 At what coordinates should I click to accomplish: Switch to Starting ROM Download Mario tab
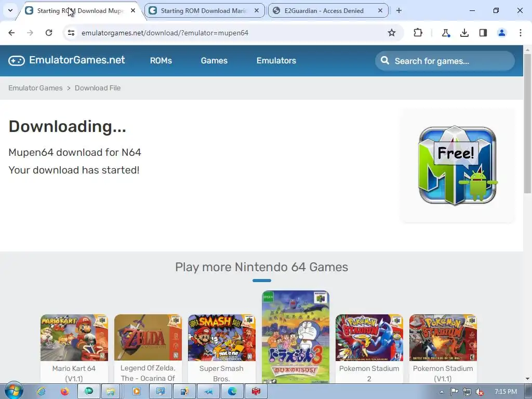pyautogui.click(x=204, y=10)
